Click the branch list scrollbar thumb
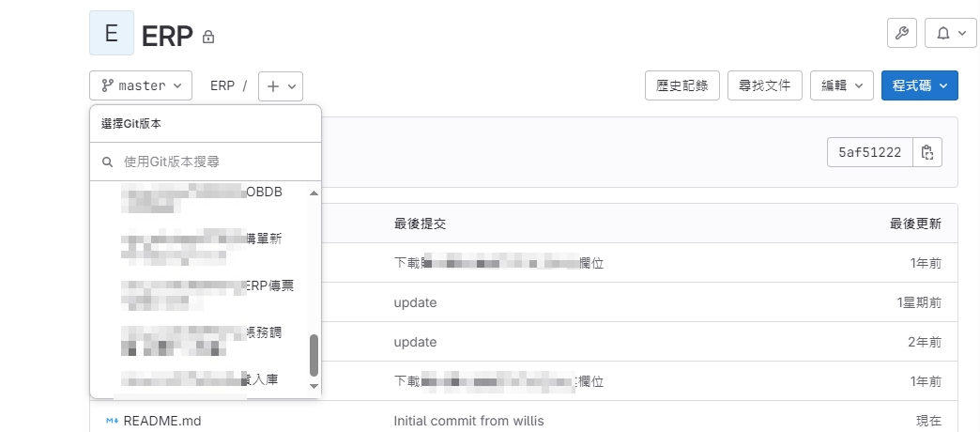Screen dimensions: 980x432 point(314,355)
